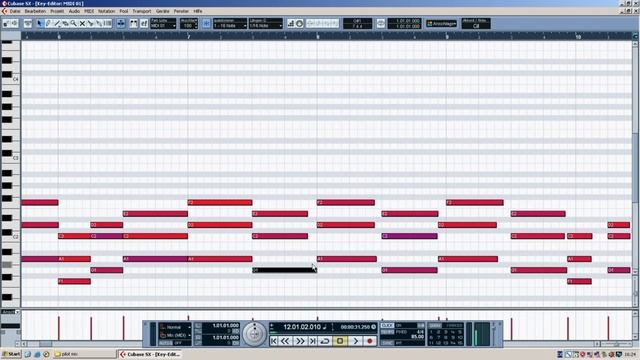
Task: Click the jog wheel in transport panel
Action: point(254,334)
